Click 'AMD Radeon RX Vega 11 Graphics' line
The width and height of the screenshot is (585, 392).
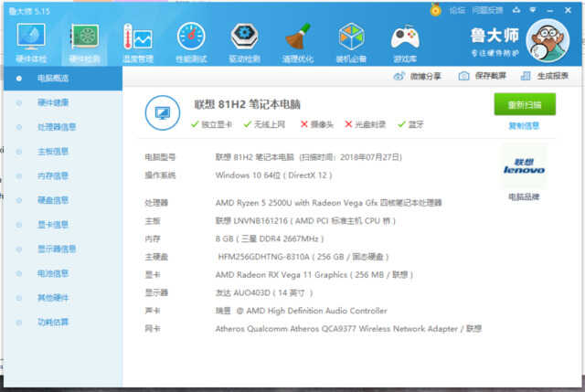[314, 275]
